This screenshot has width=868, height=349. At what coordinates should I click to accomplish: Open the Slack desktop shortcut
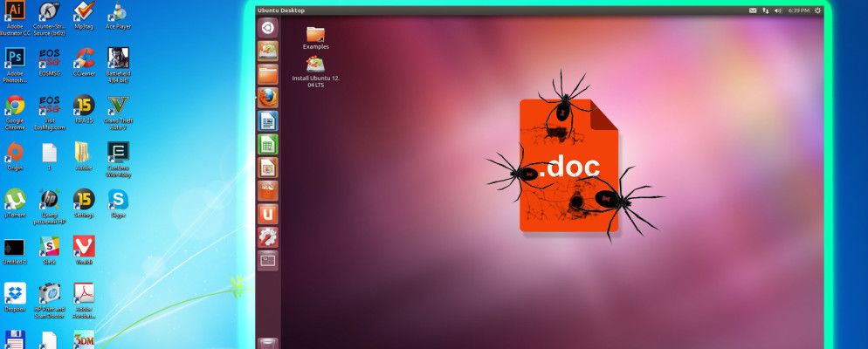pos(49,250)
